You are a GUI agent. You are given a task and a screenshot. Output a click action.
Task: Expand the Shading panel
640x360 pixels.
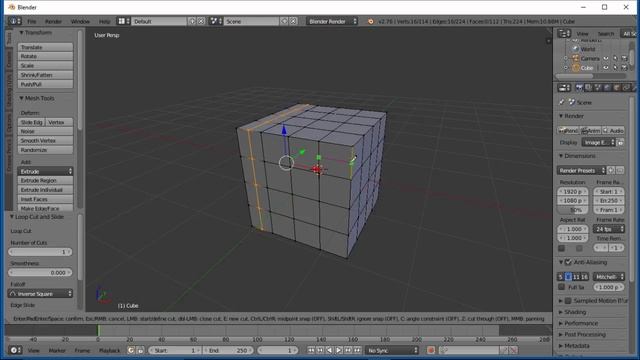point(575,312)
